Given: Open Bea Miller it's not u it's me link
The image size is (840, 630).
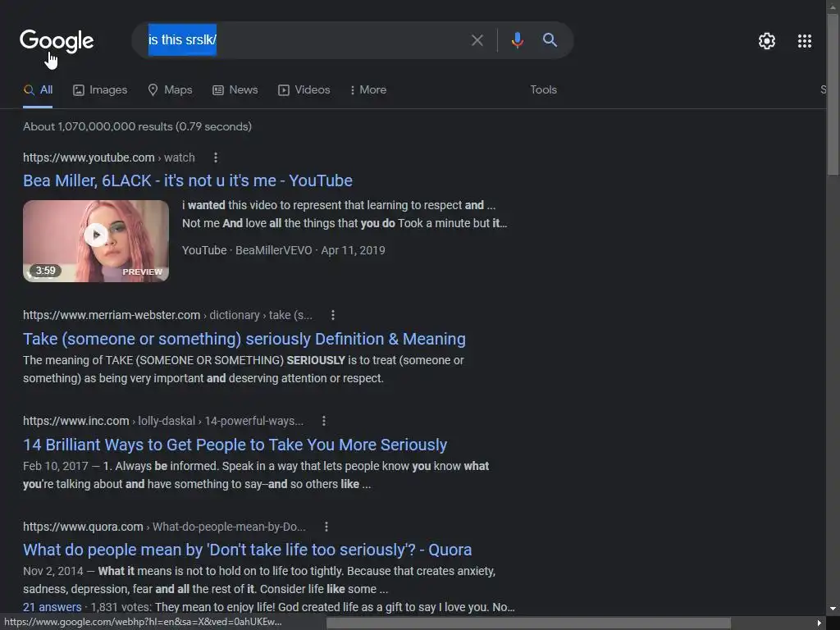Looking at the screenshot, I should point(188,180).
